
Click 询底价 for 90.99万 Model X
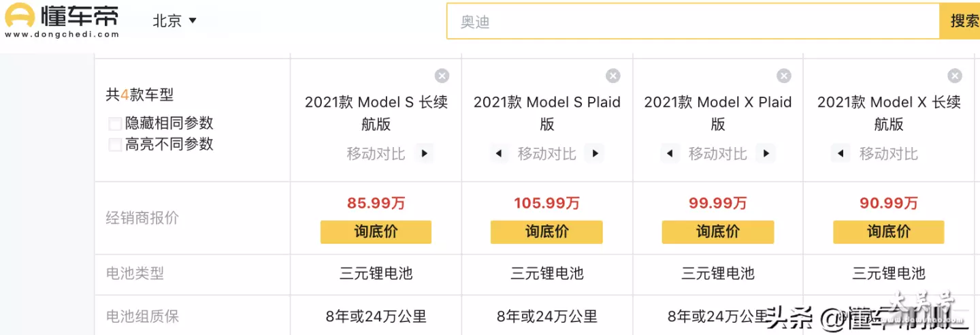tap(888, 232)
